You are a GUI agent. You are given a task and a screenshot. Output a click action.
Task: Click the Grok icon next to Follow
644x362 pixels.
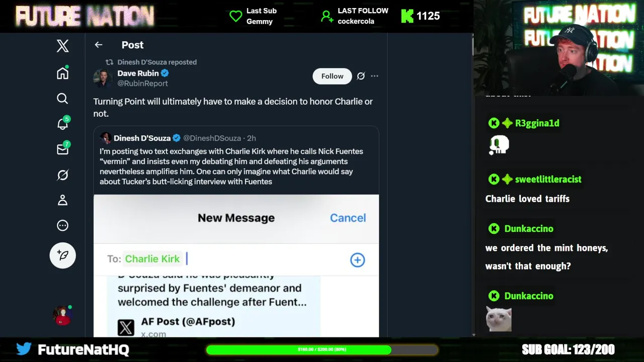[x=361, y=76]
